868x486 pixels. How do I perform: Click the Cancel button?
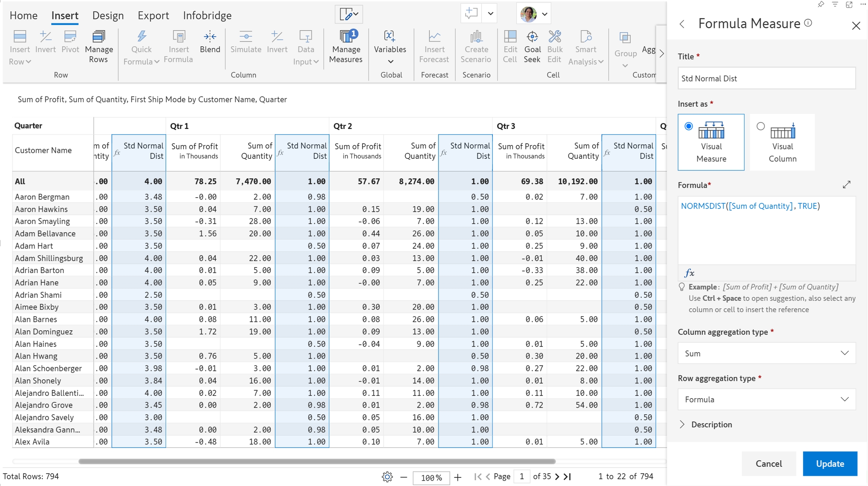tap(769, 463)
